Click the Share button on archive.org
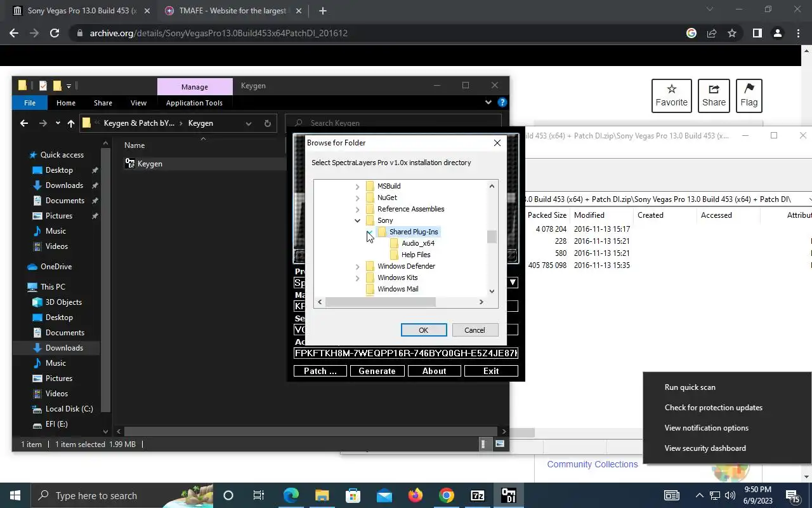 [714, 96]
